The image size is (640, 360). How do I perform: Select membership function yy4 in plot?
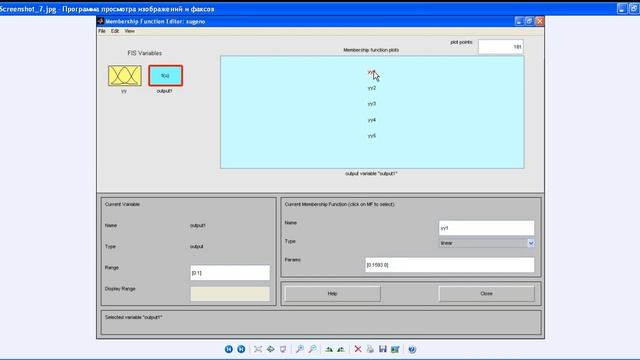(x=372, y=120)
